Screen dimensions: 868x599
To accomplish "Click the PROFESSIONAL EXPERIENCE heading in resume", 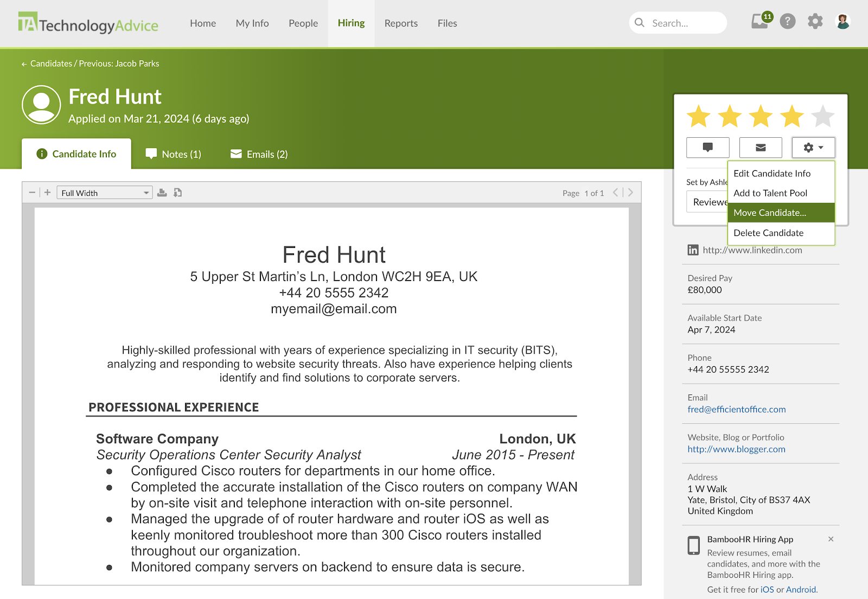I will click(x=174, y=407).
